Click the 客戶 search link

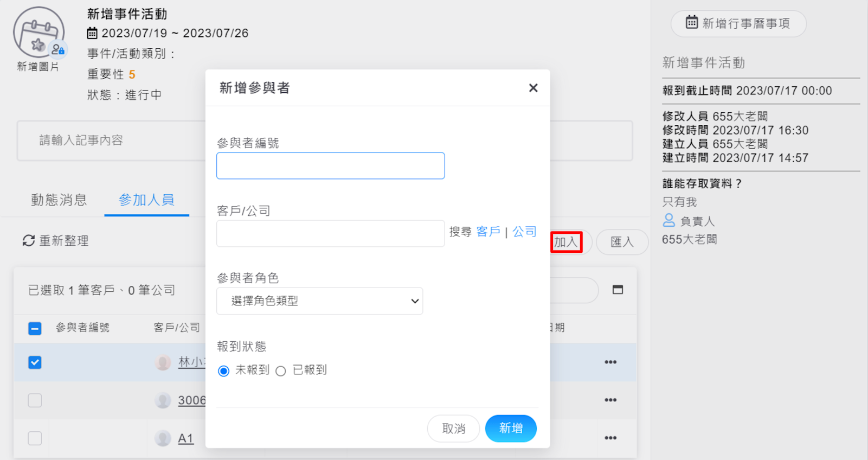coord(488,232)
